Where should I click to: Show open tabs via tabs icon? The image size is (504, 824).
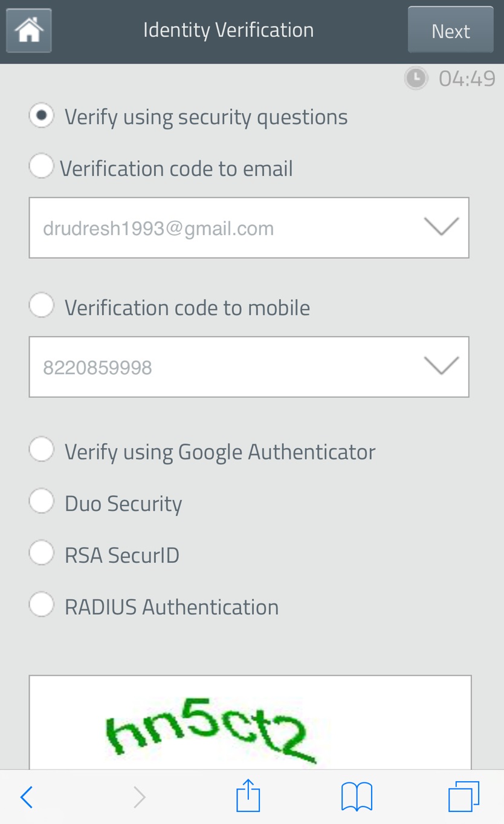point(464,796)
